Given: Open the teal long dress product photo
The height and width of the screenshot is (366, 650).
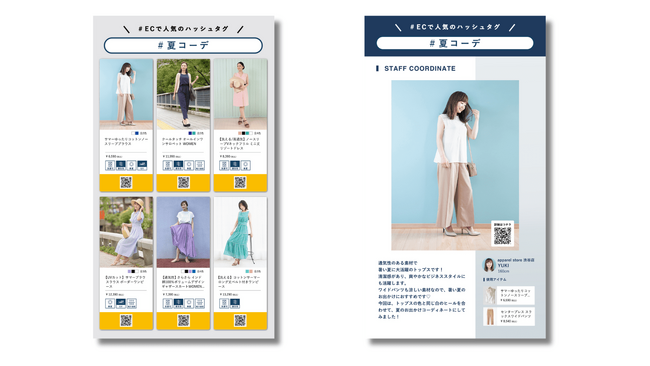Looking at the screenshot, I should tap(240, 232).
